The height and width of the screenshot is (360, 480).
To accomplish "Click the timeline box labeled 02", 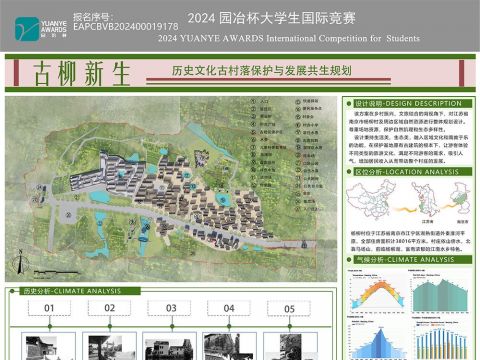I will pos(109,308).
